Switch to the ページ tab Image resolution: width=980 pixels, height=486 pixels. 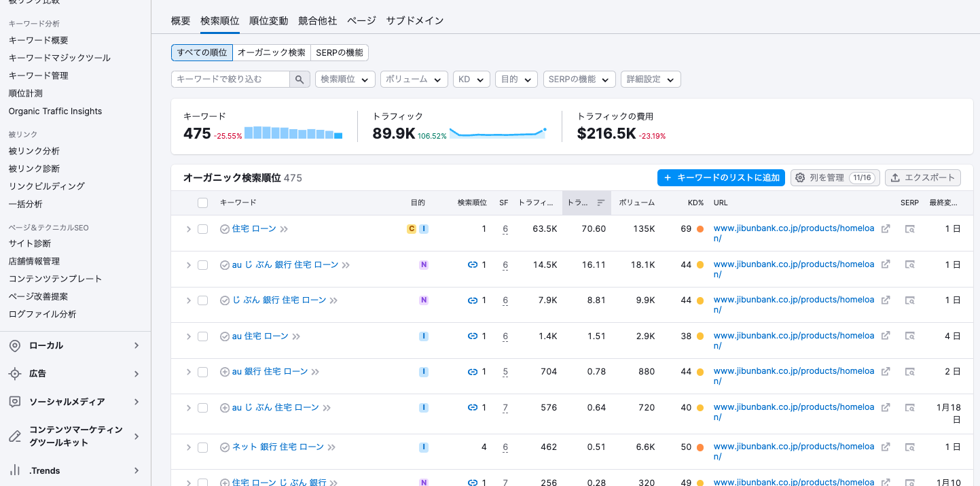[x=361, y=20]
